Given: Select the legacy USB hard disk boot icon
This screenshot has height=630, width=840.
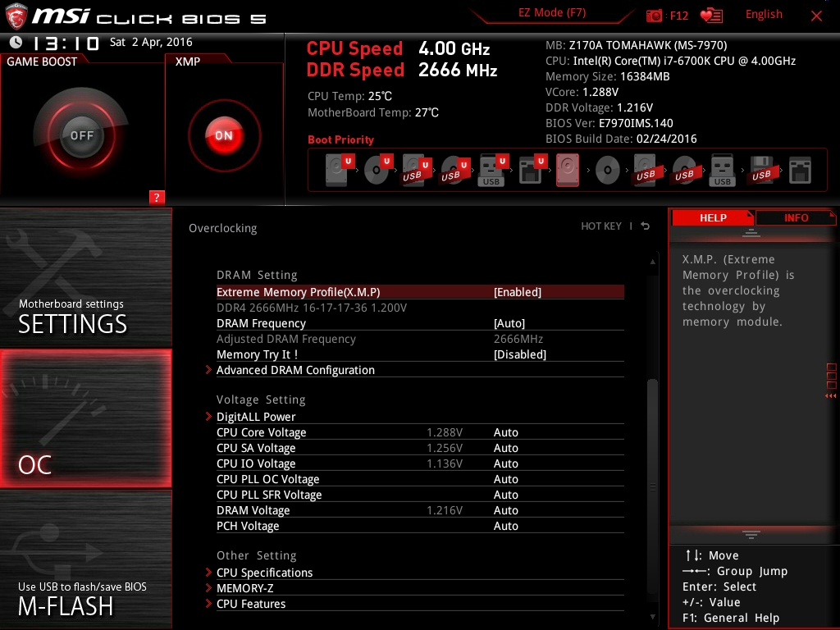Looking at the screenshot, I should click(646, 171).
